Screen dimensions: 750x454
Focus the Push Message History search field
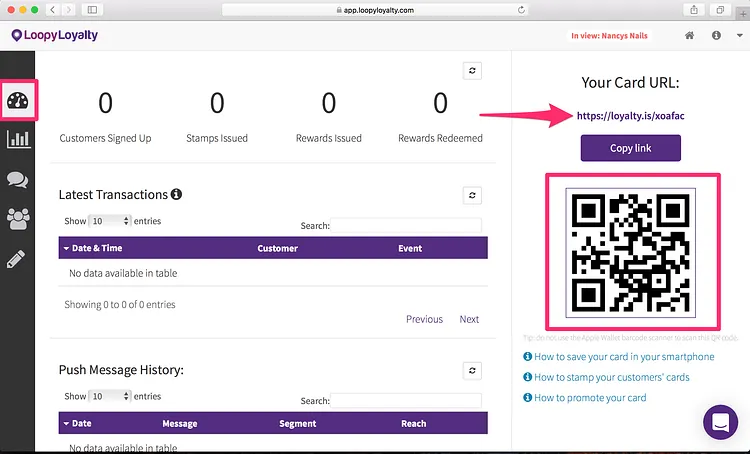click(406, 400)
